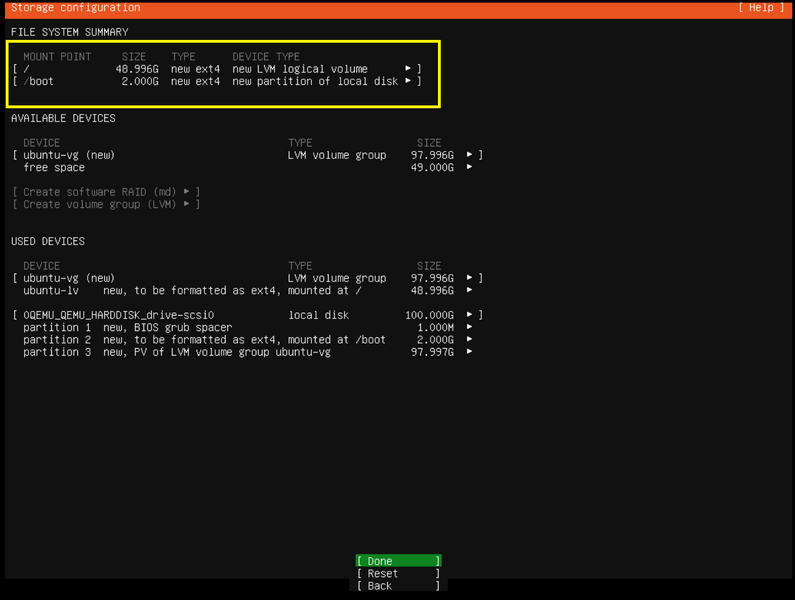Expand root mount point entry arrow
This screenshot has height=600, width=795.
click(408, 69)
